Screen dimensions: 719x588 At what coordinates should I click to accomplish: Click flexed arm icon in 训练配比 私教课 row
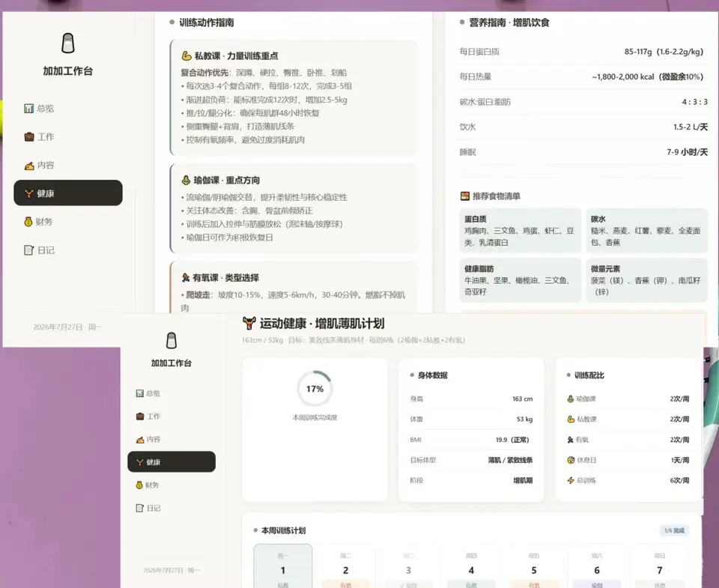pos(571,419)
